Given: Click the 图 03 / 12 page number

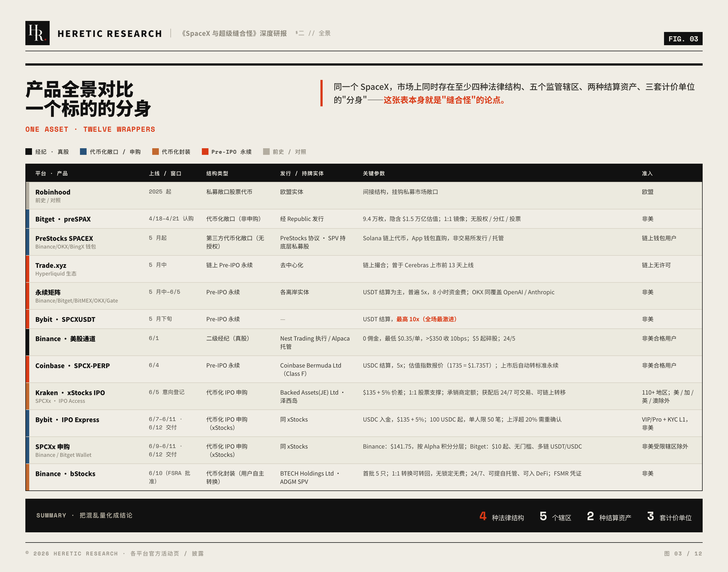Looking at the screenshot, I should click(683, 554).
